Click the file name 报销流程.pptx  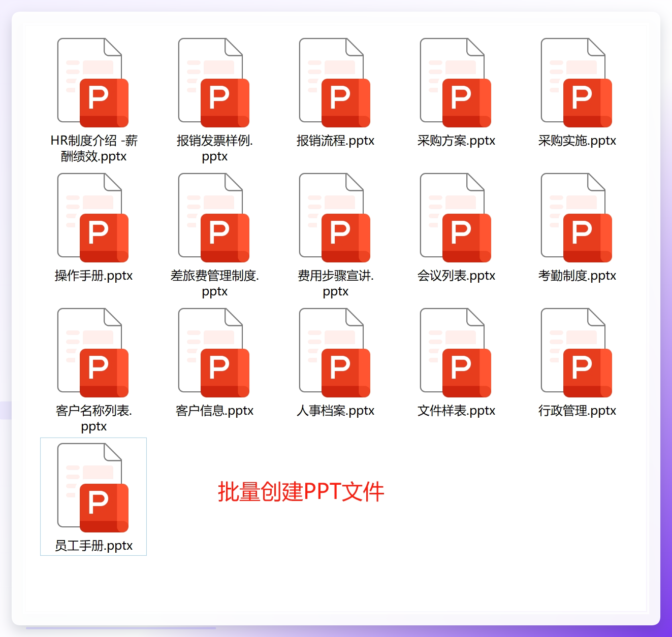point(335,141)
